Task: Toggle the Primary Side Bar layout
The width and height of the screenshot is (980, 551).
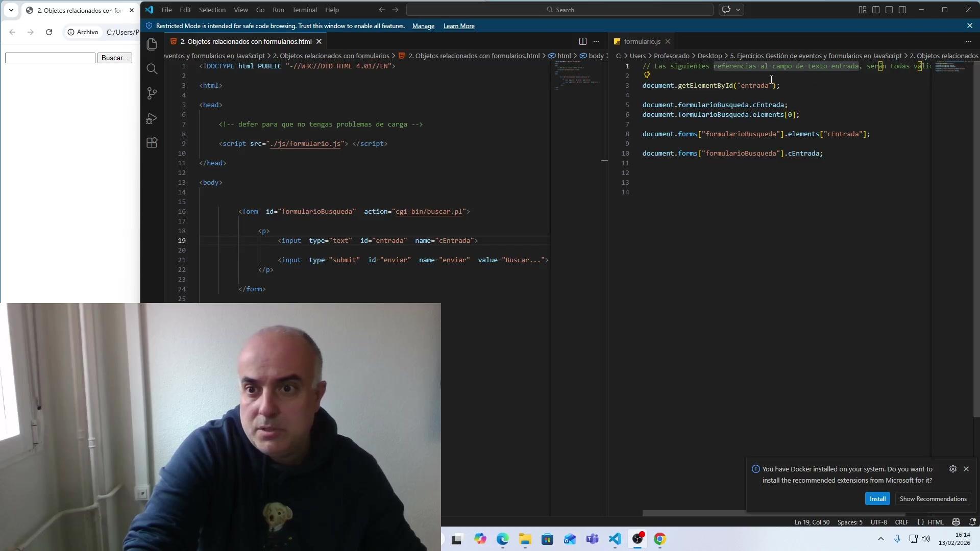Action: click(876, 10)
